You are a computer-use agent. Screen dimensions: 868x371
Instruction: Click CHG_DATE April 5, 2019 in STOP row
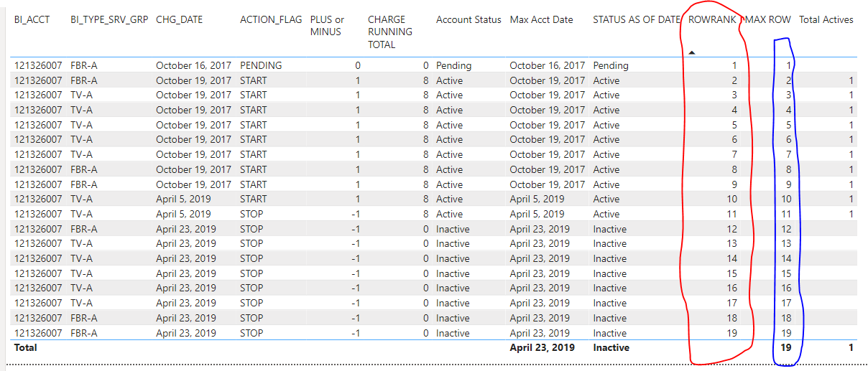183,214
